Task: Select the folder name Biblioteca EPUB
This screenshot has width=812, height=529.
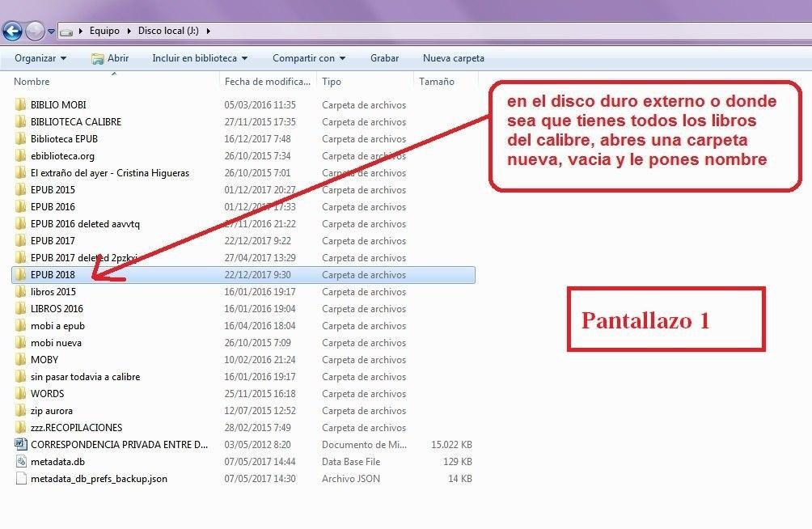Action: pyautogui.click(x=64, y=139)
